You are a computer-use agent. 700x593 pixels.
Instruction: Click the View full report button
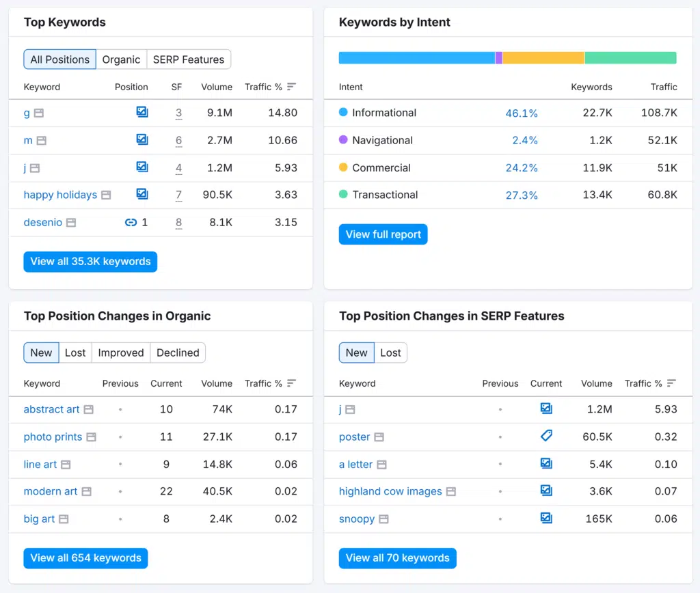(383, 234)
